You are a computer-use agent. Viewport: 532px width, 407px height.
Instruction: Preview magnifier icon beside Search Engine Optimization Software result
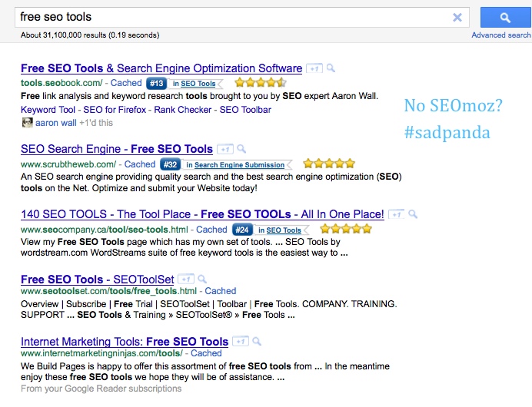(331, 68)
